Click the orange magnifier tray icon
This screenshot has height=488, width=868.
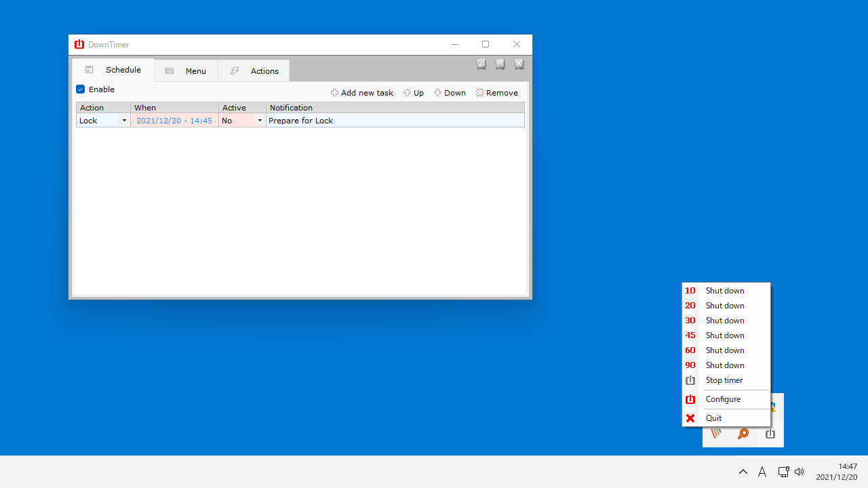[743, 434]
